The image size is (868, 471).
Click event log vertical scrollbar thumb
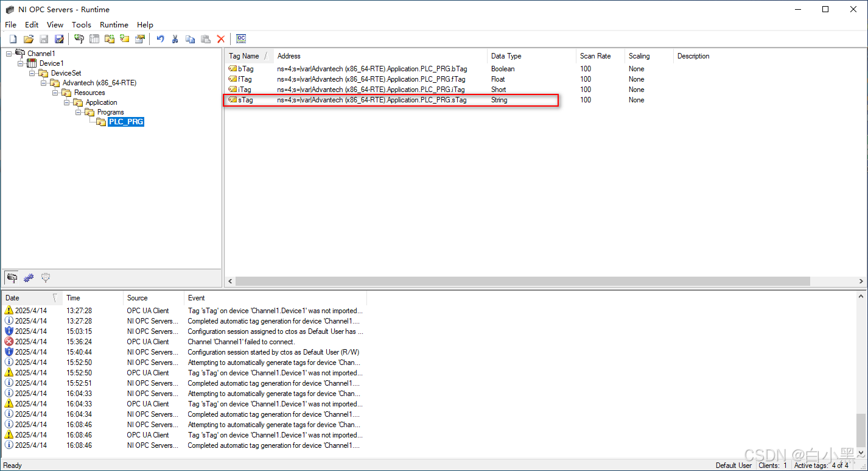coord(860,431)
